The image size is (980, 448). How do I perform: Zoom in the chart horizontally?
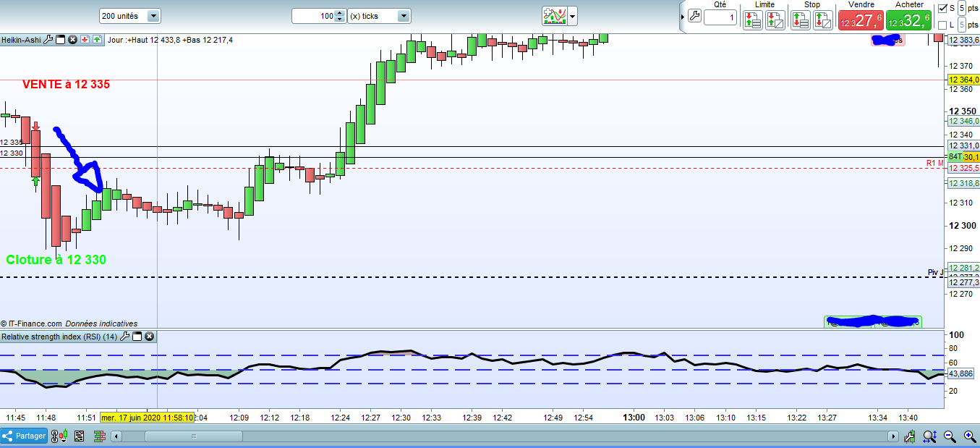coord(969,436)
